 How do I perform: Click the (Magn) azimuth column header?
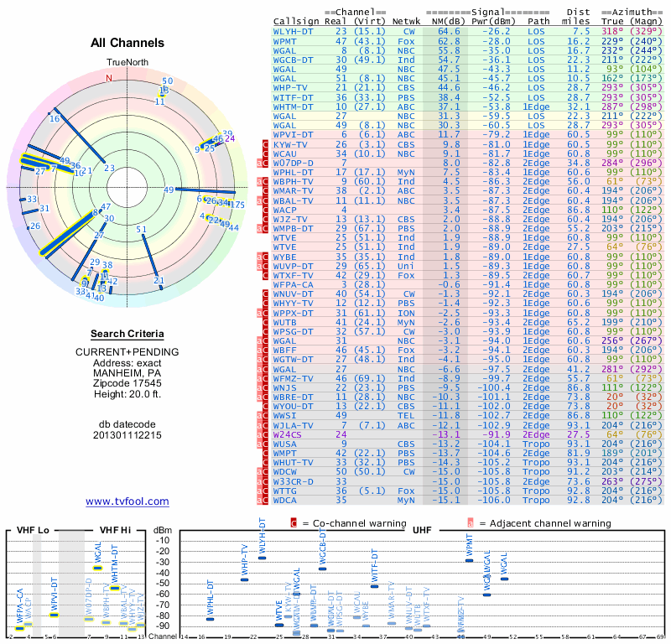[x=646, y=22]
